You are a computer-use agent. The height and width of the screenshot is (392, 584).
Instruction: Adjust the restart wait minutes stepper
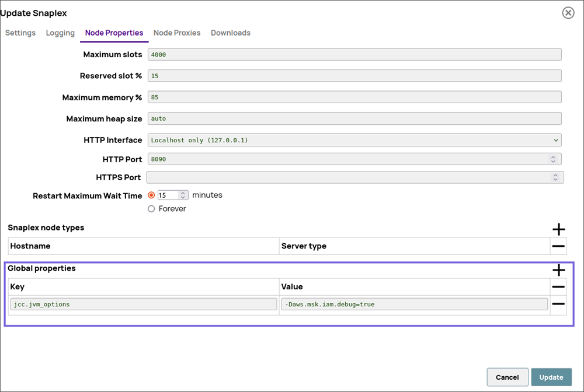point(183,195)
